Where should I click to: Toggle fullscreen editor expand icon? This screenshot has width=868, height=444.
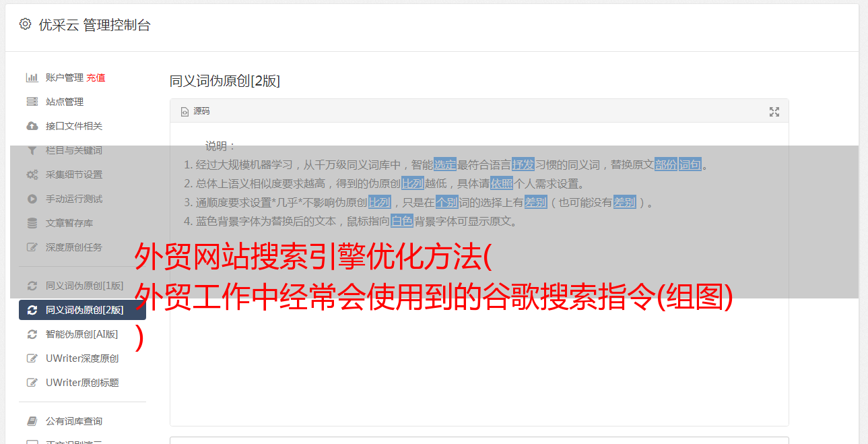[774, 112]
